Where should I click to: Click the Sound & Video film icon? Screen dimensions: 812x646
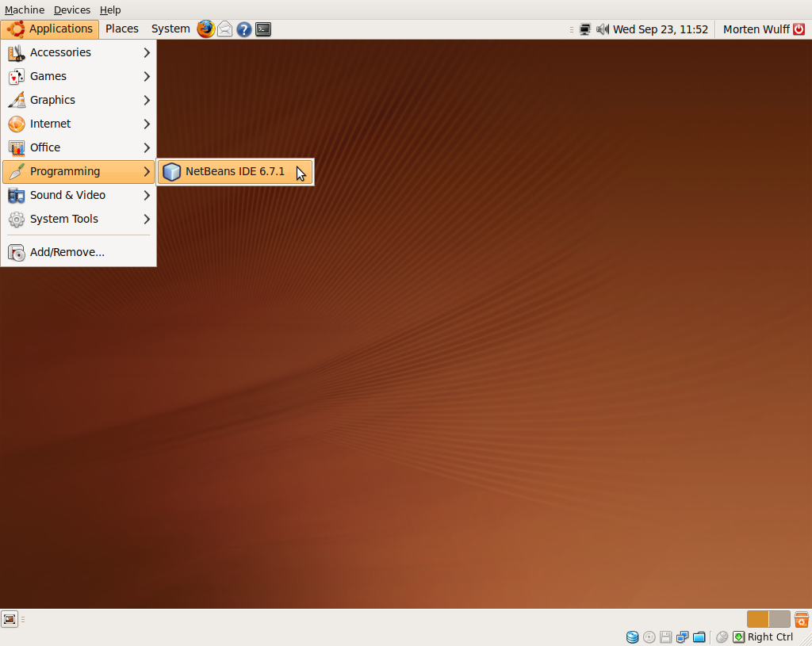pos(17,196)
